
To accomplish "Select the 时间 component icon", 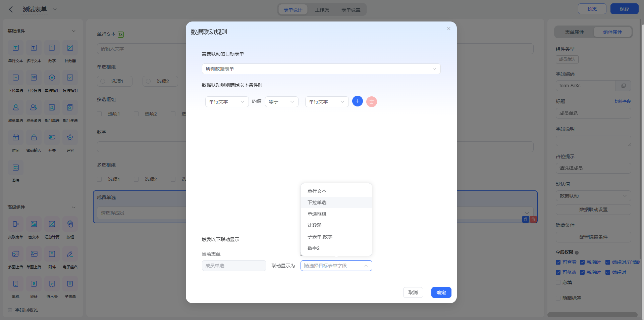I will pyautogui.click(x=16, y=137).
